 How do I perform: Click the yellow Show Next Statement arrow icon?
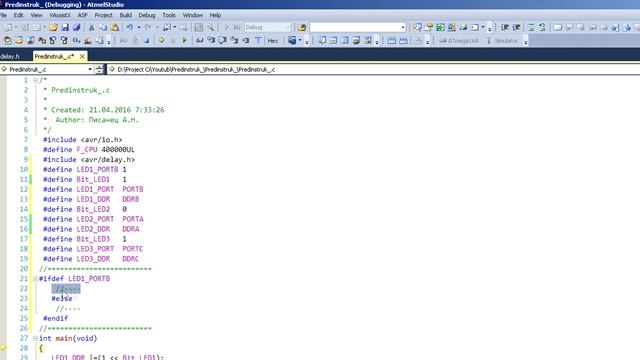pyautogui.click(x=162, y=40)
